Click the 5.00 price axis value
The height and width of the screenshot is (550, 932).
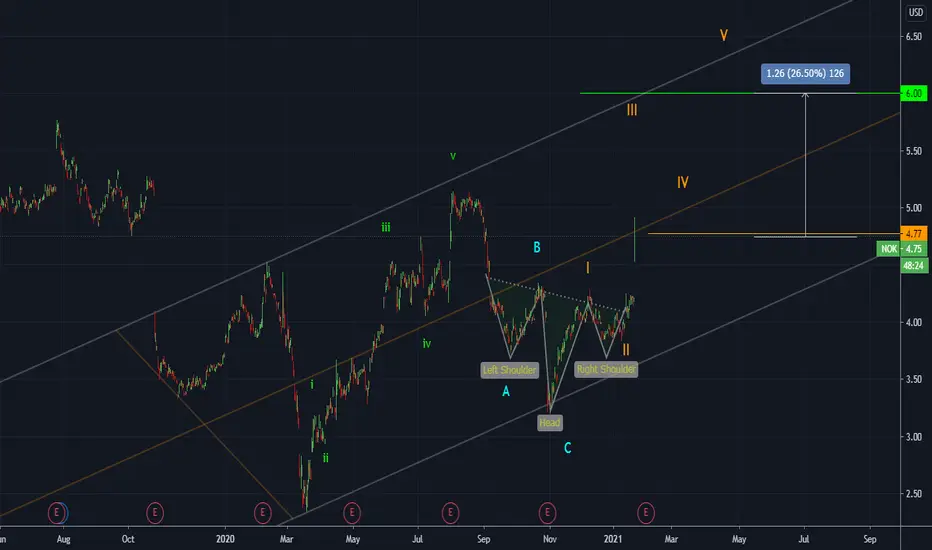[914, 208]
